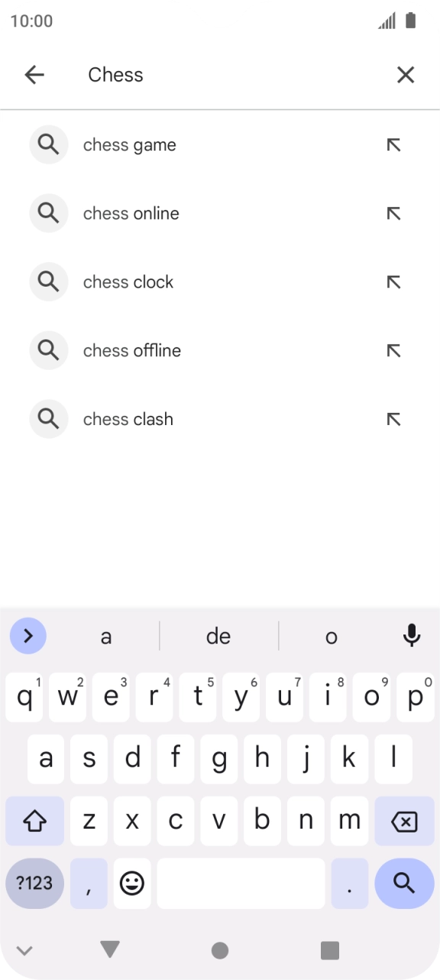Switch to symbols with the ?123 key

click(34, 883)
